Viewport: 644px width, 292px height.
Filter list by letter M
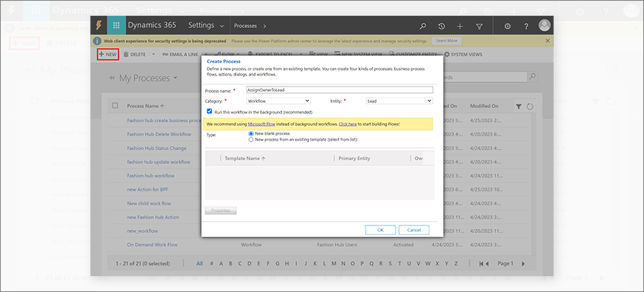pos(334,263)
